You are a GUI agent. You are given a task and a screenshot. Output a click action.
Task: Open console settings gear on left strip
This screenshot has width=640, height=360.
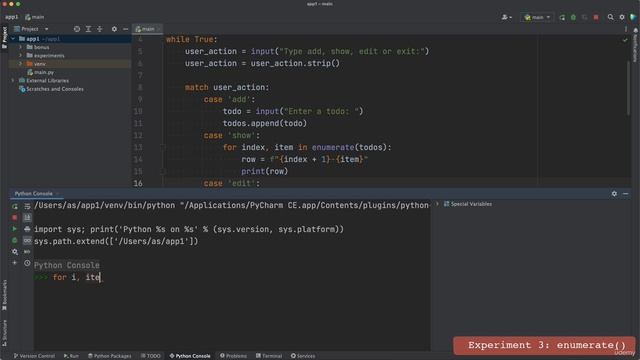(15, 252)
